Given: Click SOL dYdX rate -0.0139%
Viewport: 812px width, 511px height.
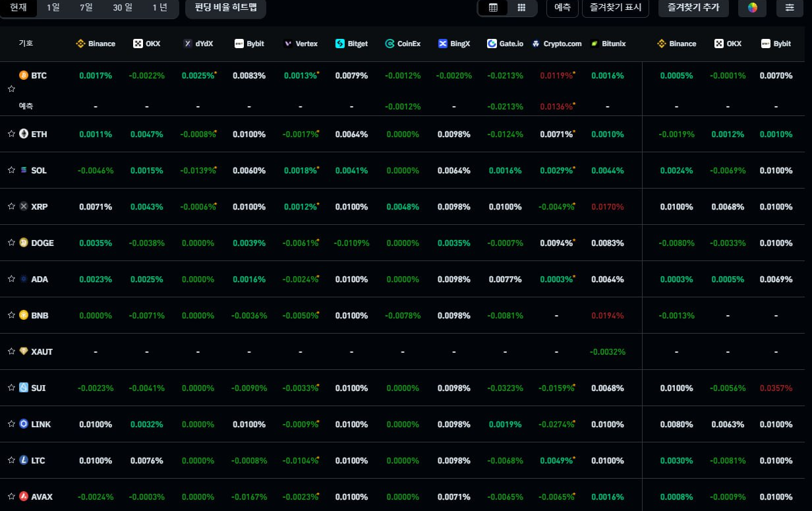Looking at the screenshot, I should 198,170.
